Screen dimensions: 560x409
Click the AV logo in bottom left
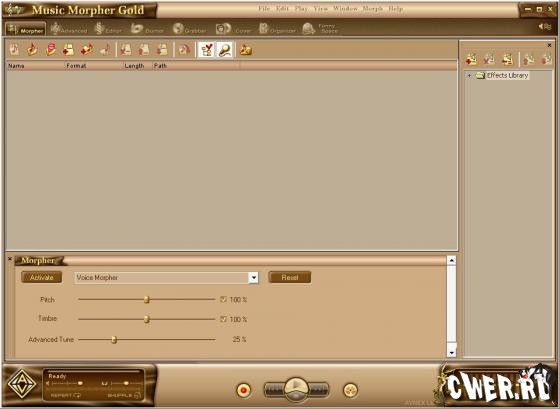point(21,385)
